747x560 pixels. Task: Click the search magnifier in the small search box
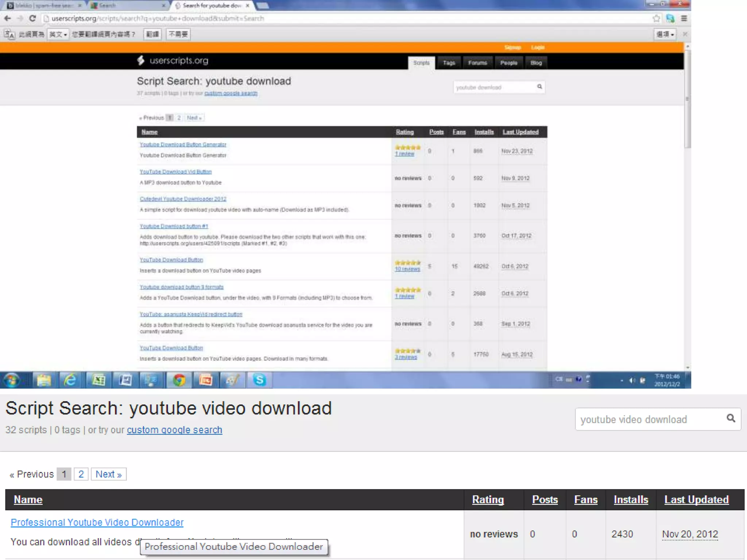pos(539,87)
